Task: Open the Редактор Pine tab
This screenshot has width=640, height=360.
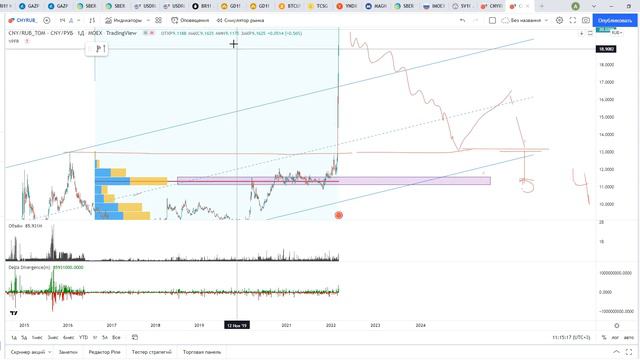Action: tap(104, 352)
